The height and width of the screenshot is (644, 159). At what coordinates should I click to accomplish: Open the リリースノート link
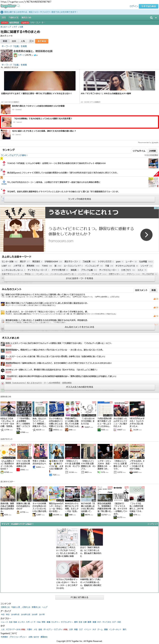38,22
